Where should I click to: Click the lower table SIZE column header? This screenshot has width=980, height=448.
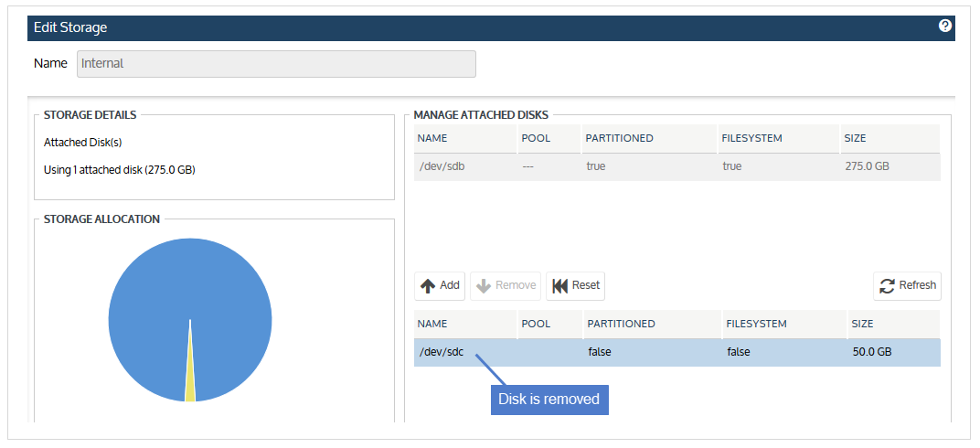(894, 325)
